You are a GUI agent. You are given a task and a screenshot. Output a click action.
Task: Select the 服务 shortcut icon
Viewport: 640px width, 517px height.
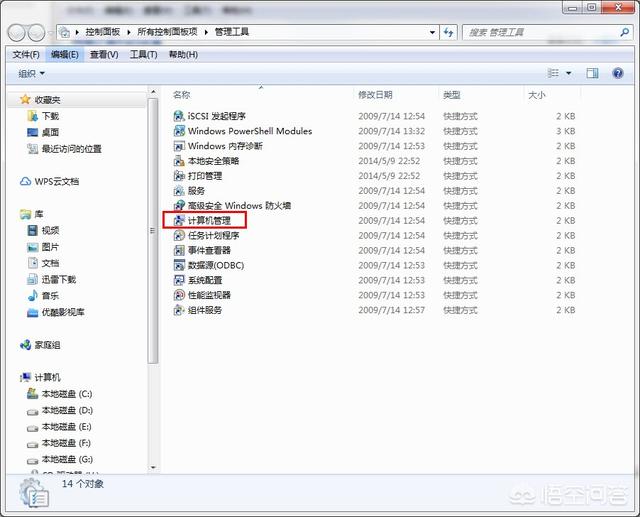tap(179, 191)
